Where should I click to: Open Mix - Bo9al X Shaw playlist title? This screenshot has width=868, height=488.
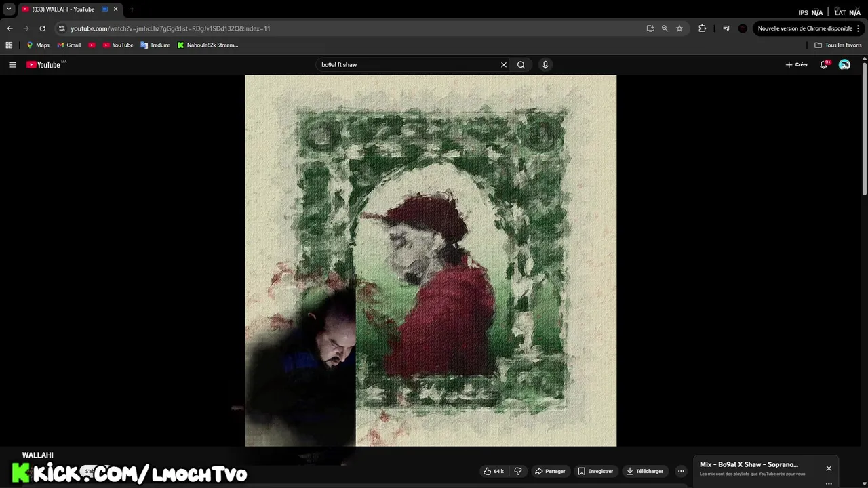749,464
